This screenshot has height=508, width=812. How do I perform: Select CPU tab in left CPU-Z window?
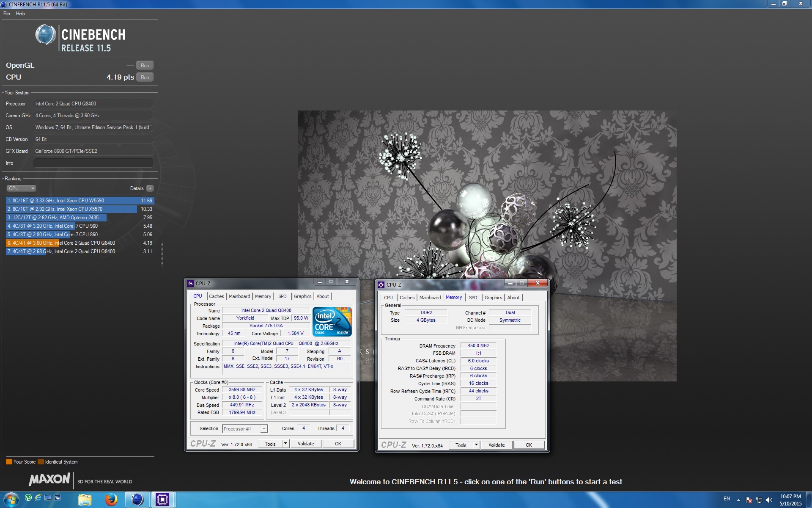click(198, 296)
